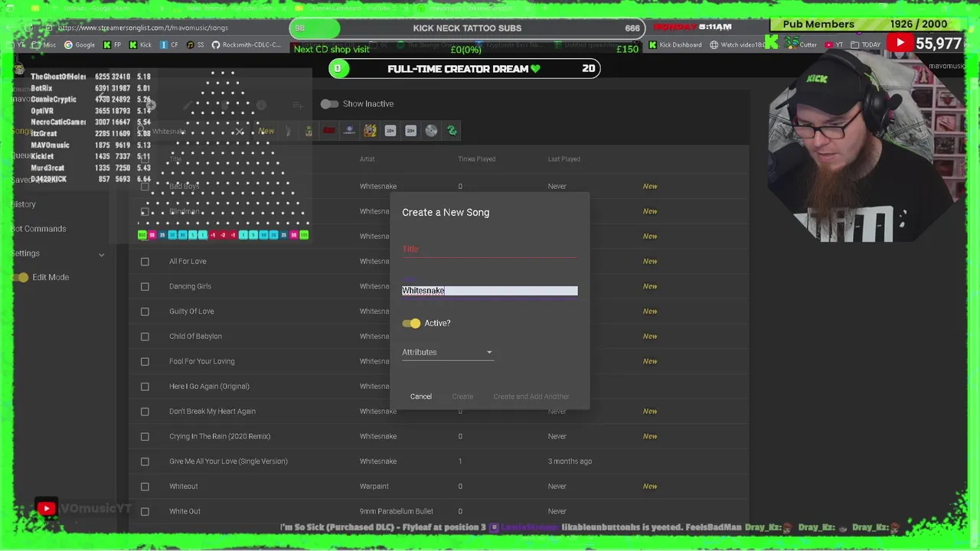980x551 pixels.
Task: Click the 9mm Parabellum Bullet artist cell
Action: click(397, 511)
